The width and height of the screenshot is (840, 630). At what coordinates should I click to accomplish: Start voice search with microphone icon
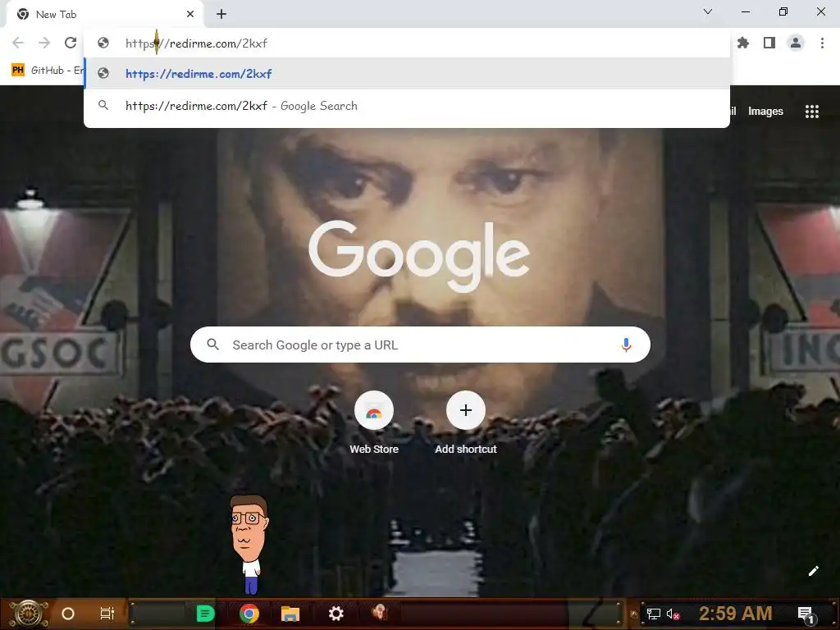point(626,345)
